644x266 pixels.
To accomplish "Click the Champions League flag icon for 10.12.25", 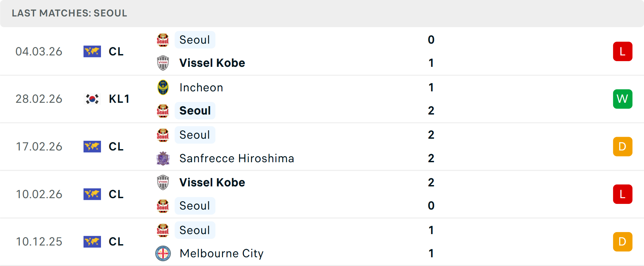I will (x=92, y=241).
